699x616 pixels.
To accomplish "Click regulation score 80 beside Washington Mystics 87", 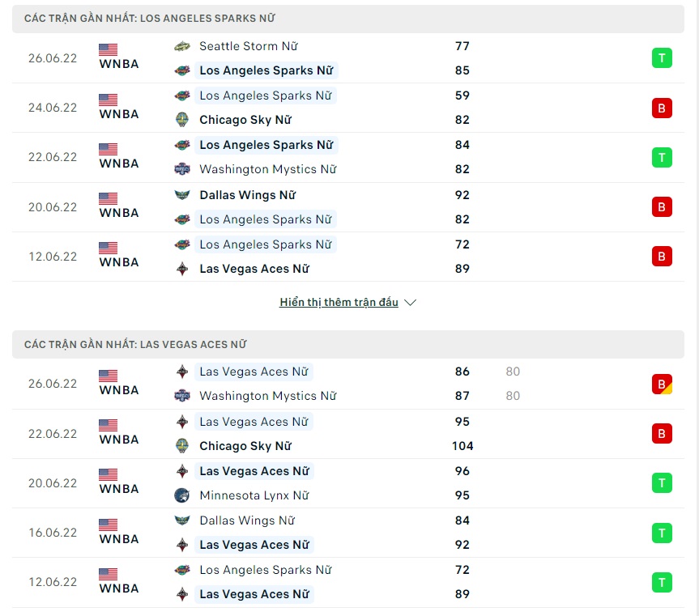I will 513,396.
